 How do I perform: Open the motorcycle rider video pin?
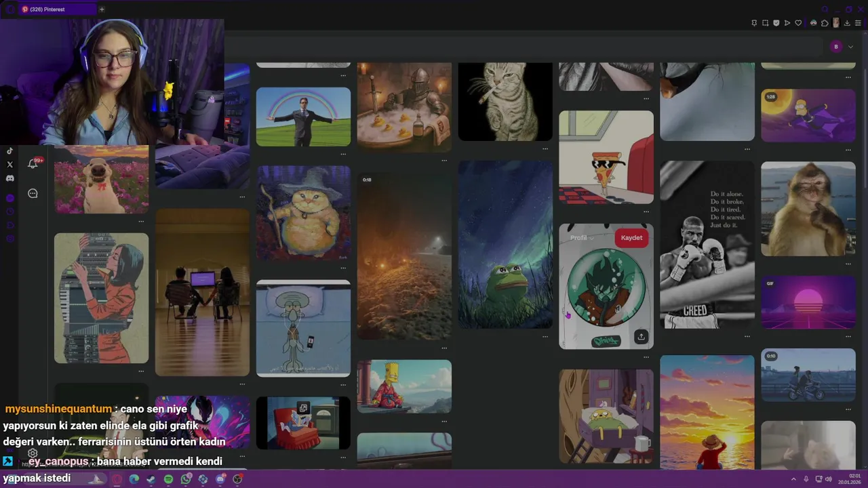(x=808, y=375)
